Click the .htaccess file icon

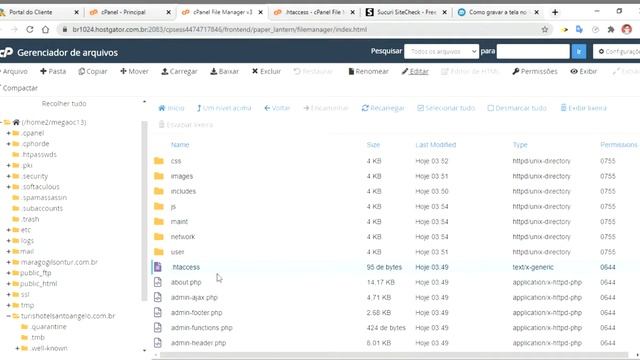tap(158, 267)
